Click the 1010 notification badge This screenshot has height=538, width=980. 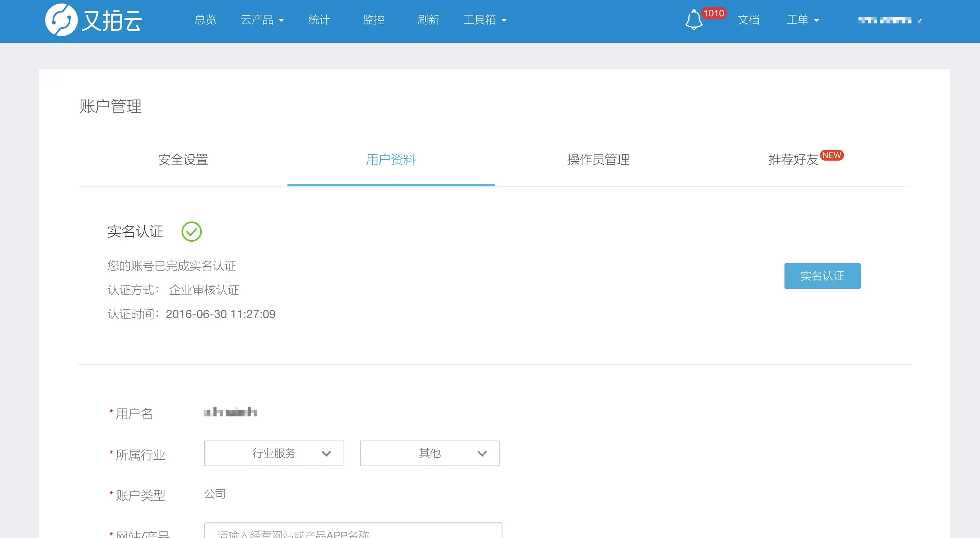714,13
